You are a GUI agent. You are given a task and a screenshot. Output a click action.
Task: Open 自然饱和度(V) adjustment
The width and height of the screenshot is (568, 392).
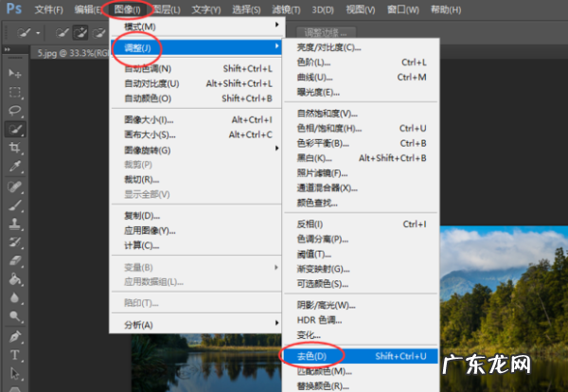coord(361,114)
